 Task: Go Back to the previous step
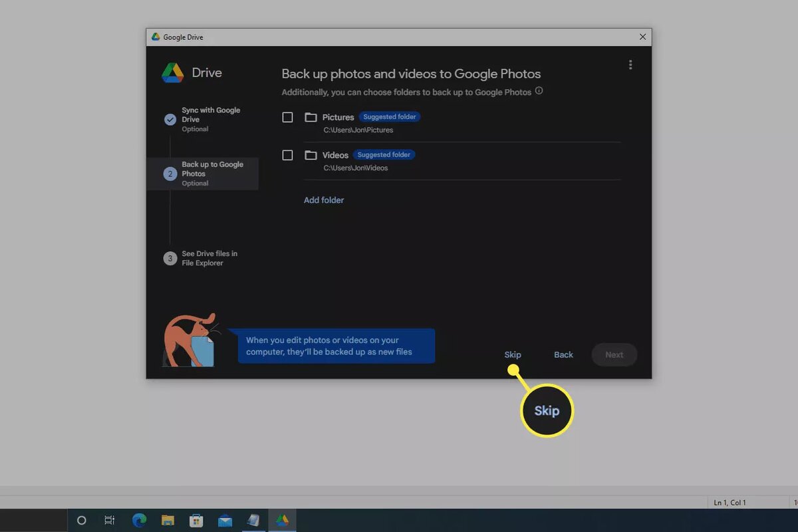click(x=563, y=354)
